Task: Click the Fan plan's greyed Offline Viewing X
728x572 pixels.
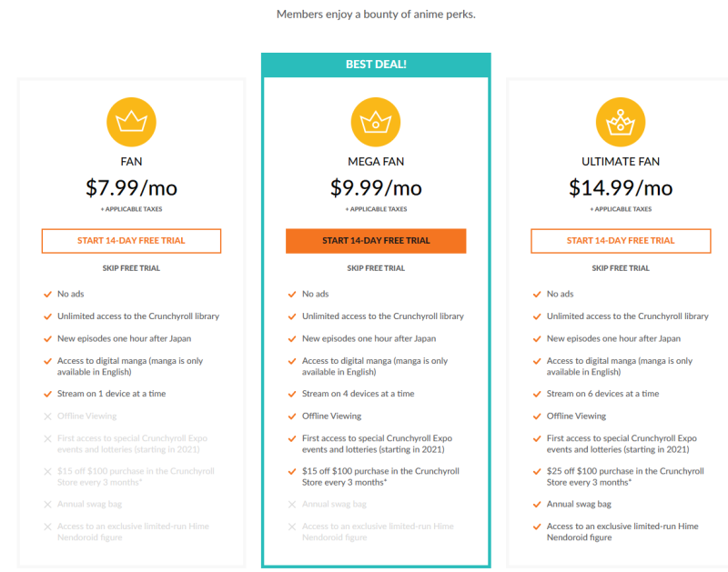Action: pos(47,416)
